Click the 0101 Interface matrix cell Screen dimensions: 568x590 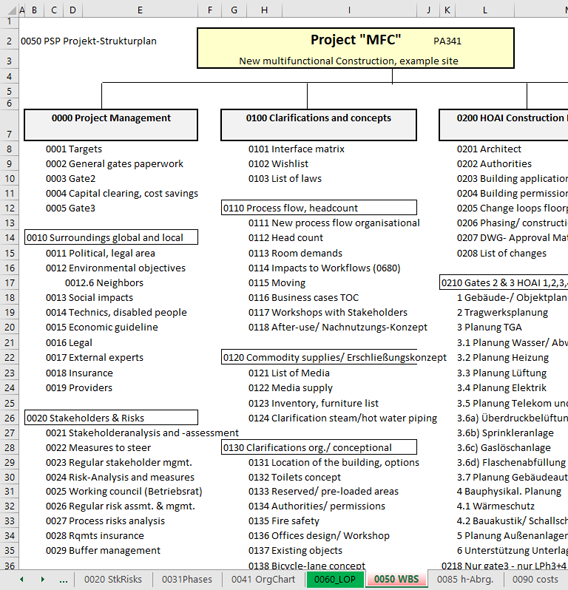click(296, 149)
